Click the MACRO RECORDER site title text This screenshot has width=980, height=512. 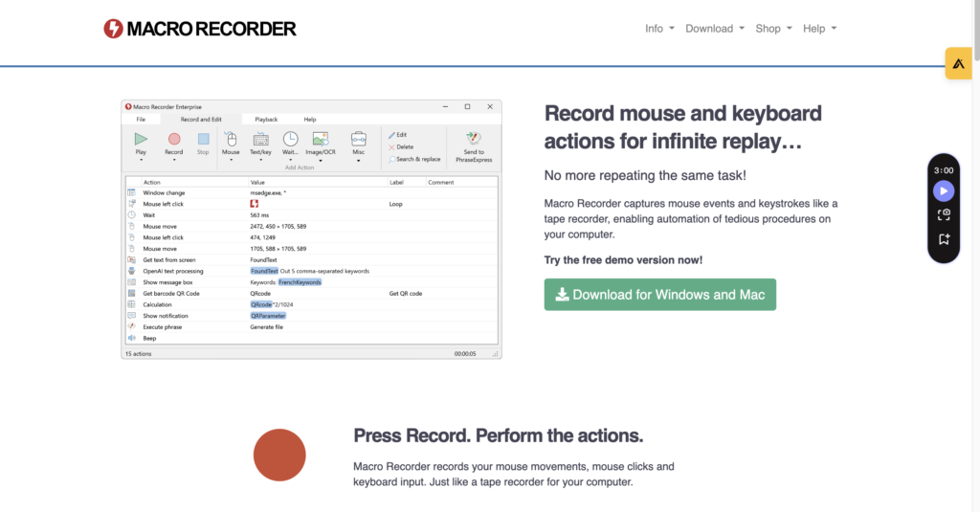click(212, 29)
